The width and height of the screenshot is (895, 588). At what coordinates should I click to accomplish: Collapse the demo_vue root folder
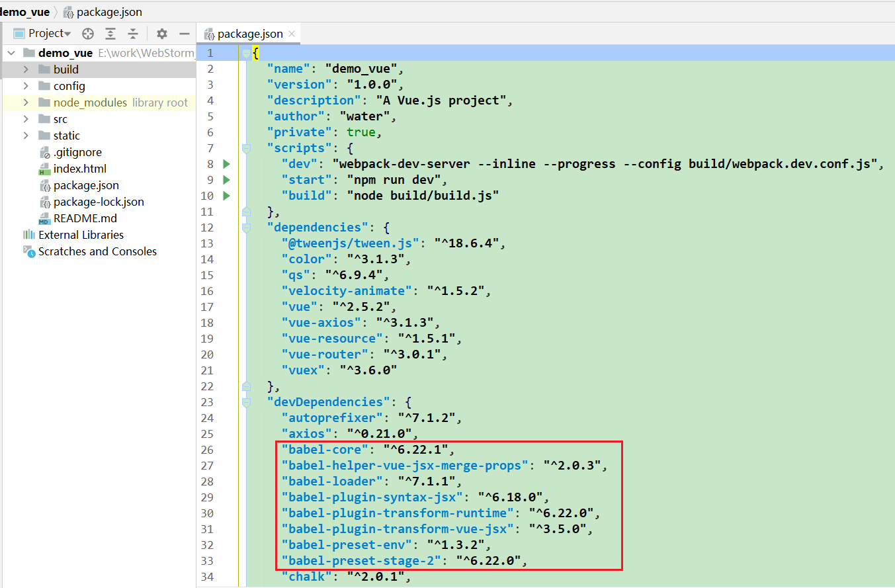click(x=11, y=52)
